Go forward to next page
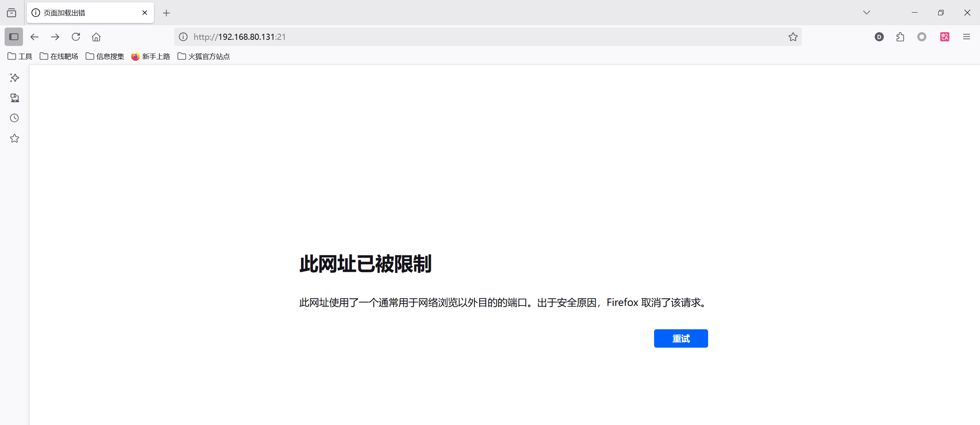This screenshot has width=980, height=425. click(x=55, y=37)
